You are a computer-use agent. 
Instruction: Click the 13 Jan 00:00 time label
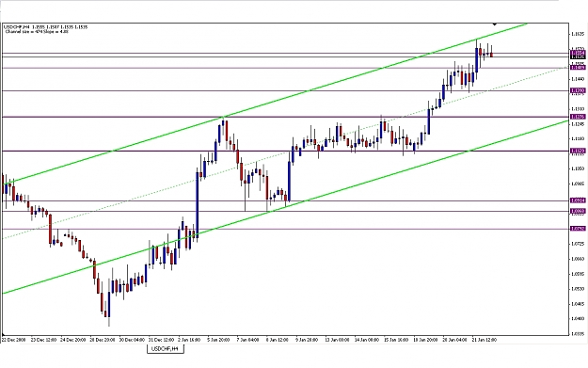tap(337, 340)
